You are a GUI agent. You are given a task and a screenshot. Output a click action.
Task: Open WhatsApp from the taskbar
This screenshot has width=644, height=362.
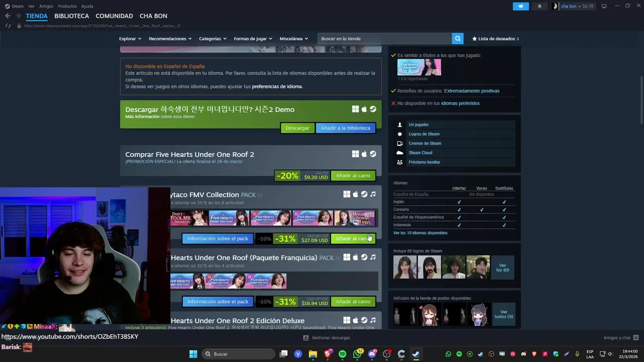(357, 354)
